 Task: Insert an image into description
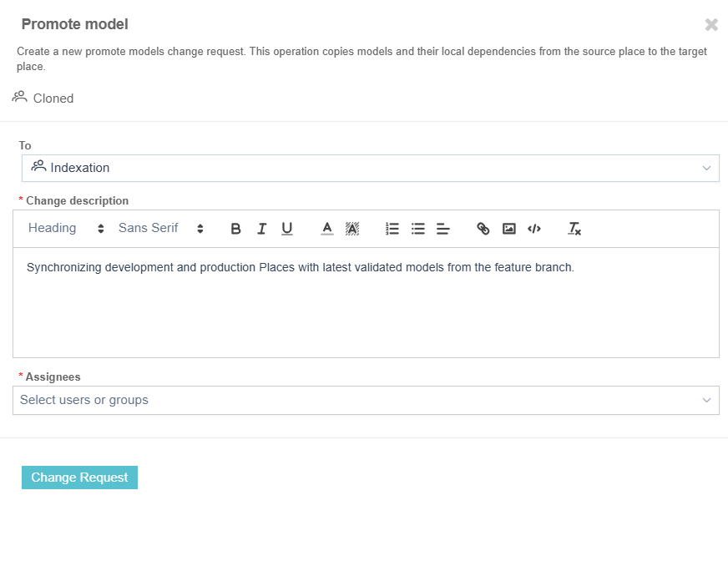(x=509, y=229)
